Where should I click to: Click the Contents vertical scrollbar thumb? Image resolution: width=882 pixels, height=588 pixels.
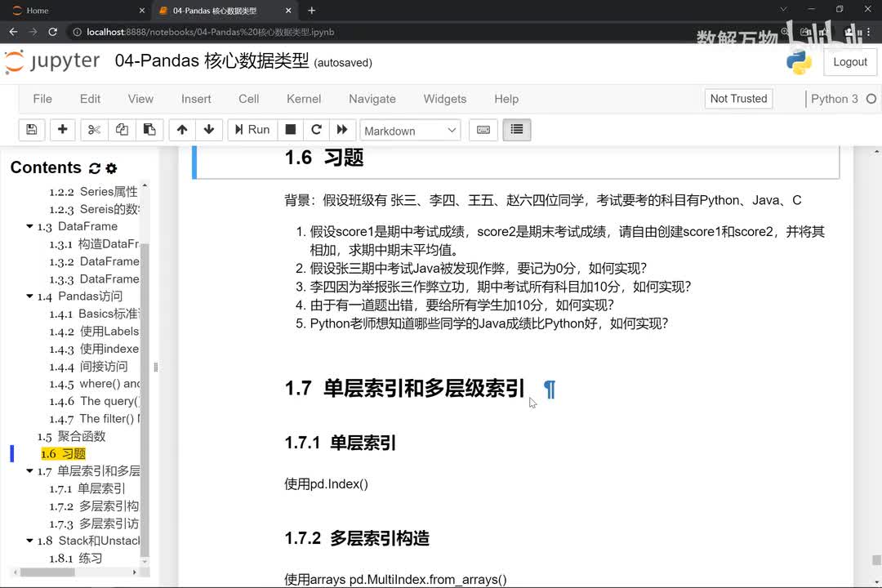tap(145, 399)
